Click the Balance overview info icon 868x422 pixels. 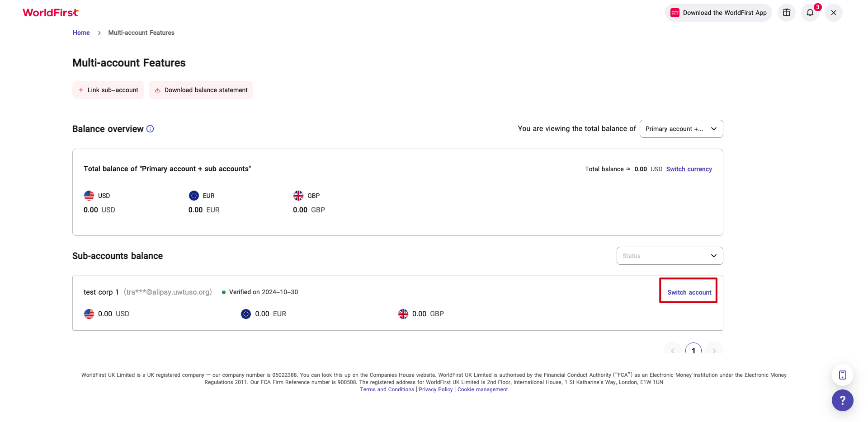point(150,129)
